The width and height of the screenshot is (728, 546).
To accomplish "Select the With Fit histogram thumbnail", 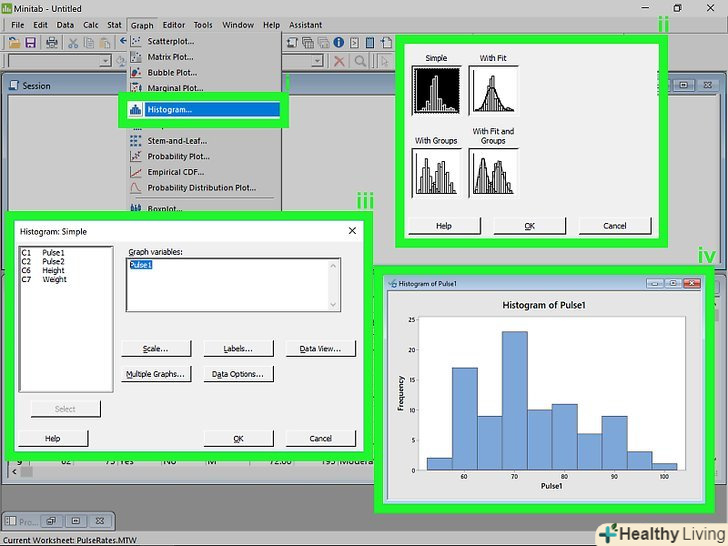I will (494, 90).
